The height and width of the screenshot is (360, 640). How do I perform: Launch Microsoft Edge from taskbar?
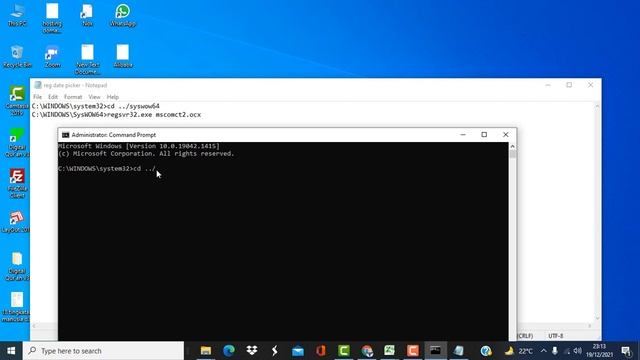(x=229, y=351)
